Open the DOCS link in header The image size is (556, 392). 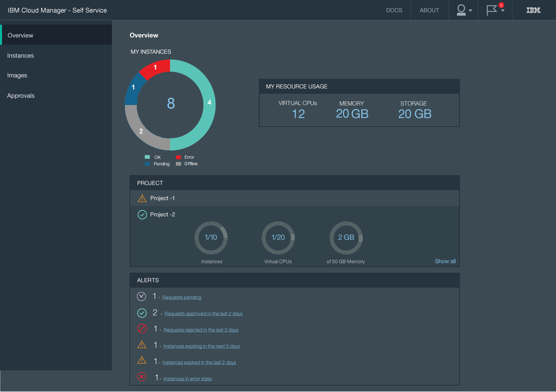394,10
